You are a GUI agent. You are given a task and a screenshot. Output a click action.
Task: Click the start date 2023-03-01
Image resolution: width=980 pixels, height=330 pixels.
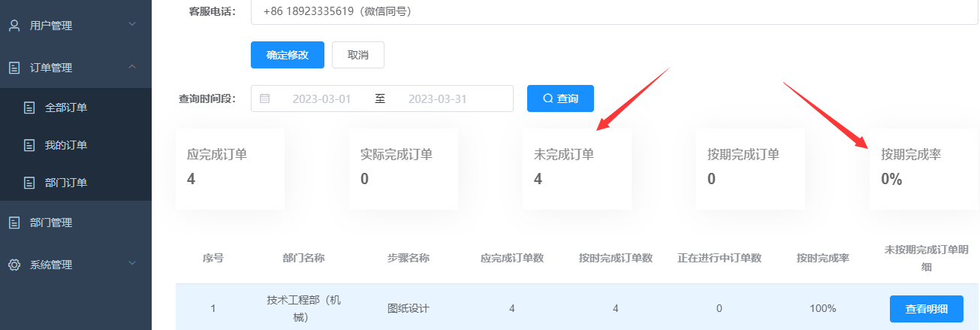(x=322, y=98)
